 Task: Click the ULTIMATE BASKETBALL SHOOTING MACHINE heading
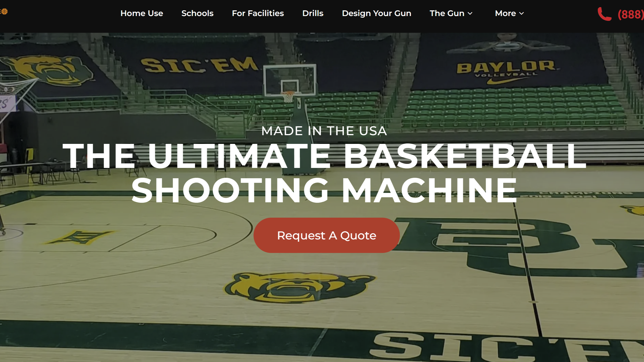click(324, 173)
